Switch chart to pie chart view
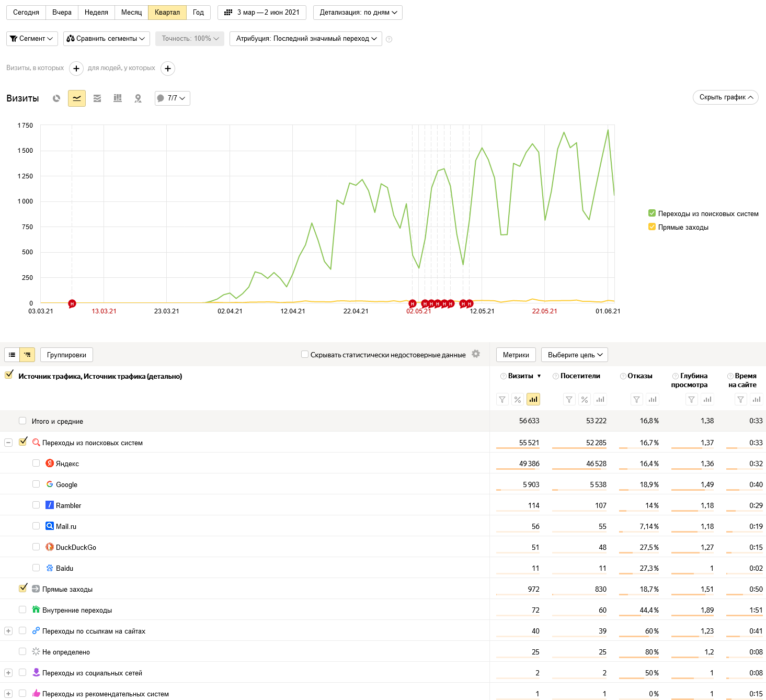The width and height of the screenshot is (766, 700). 56,98
